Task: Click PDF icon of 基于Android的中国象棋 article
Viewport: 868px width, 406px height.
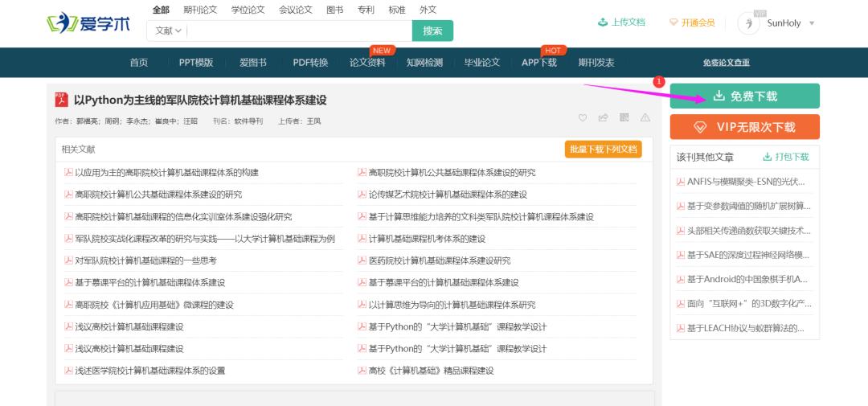Action: click(681, 279)
